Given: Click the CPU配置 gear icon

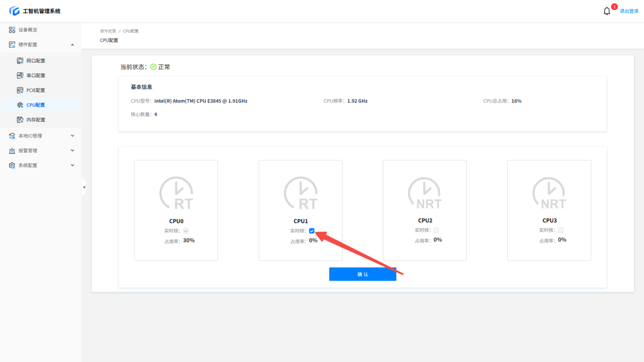Looking at the screenshot, I should coord(20,105).
